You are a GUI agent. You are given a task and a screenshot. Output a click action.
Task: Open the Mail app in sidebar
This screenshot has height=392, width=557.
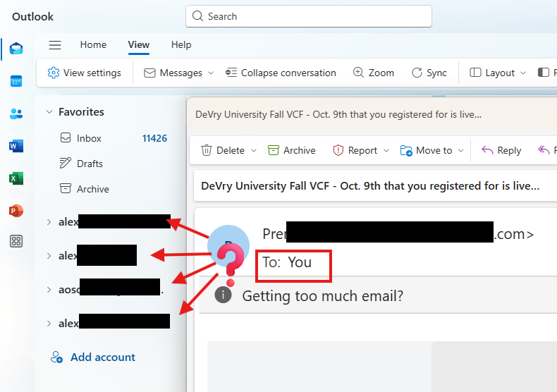(16, 48)
